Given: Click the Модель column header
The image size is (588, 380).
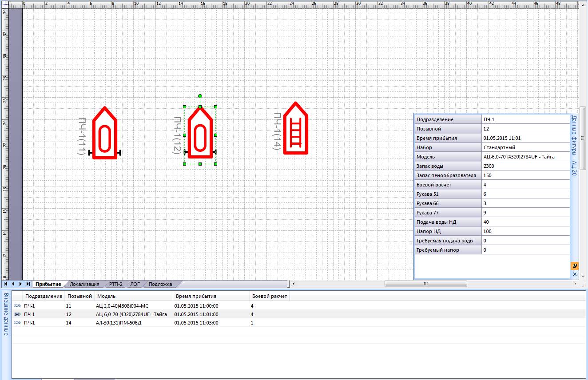Looking at the screenshot, I should pos(133,296).
